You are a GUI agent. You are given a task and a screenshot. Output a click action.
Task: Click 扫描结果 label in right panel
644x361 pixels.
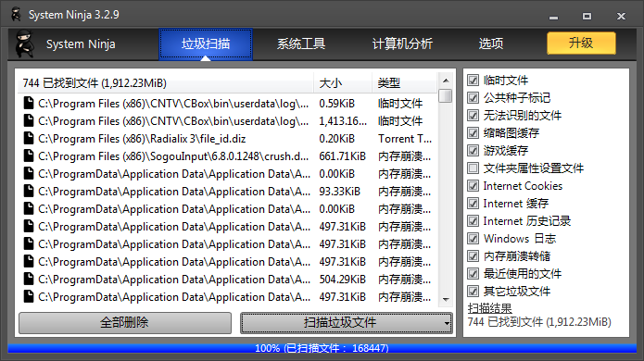489,308
